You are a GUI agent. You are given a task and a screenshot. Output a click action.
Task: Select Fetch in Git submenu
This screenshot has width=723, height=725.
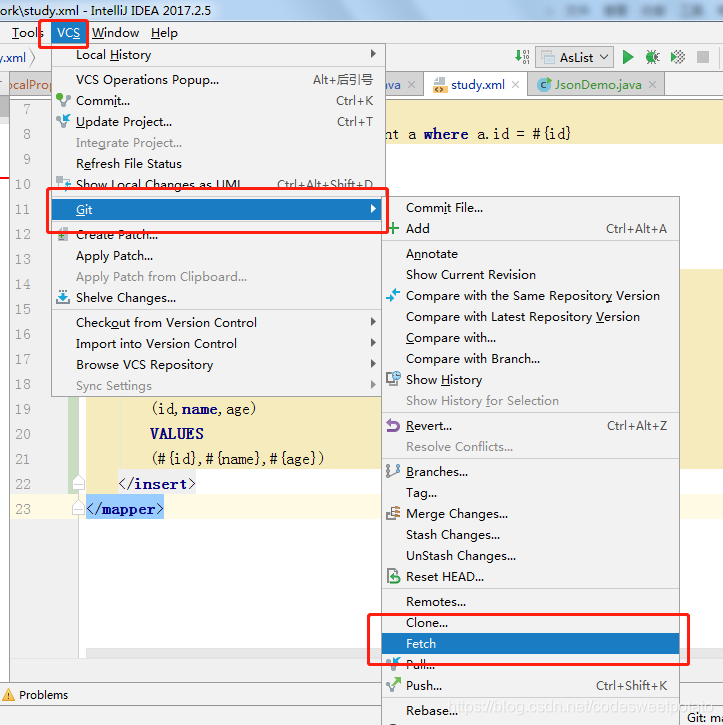click(x=531, y=644)
